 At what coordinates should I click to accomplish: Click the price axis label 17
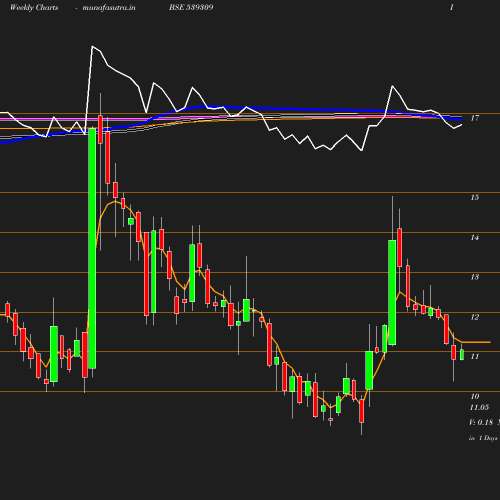tap(475, 118)
